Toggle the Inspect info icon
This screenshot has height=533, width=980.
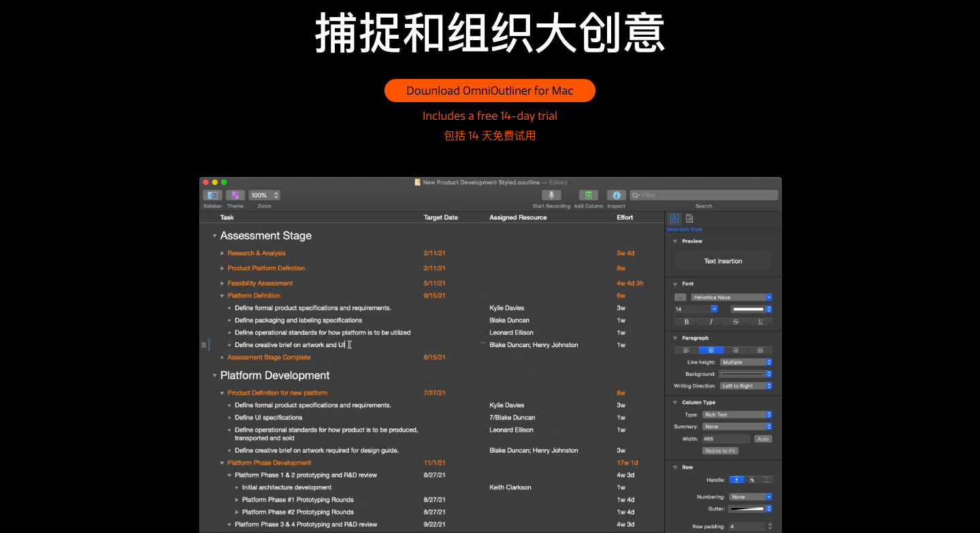pos(616,195)
